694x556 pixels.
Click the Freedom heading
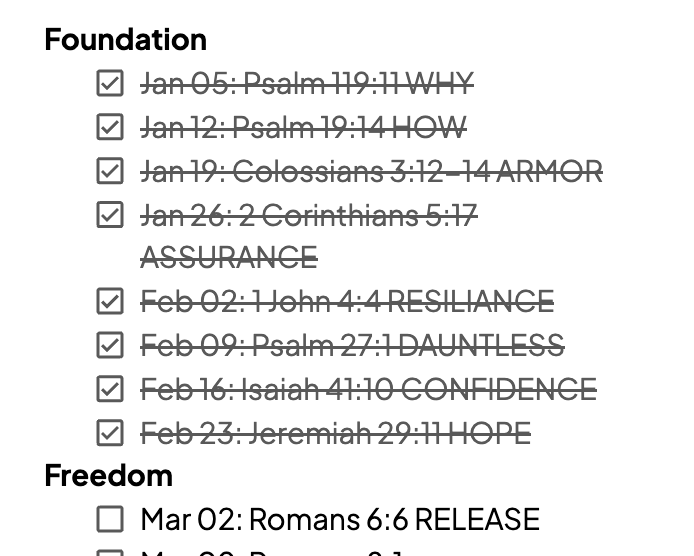point(108,475)
